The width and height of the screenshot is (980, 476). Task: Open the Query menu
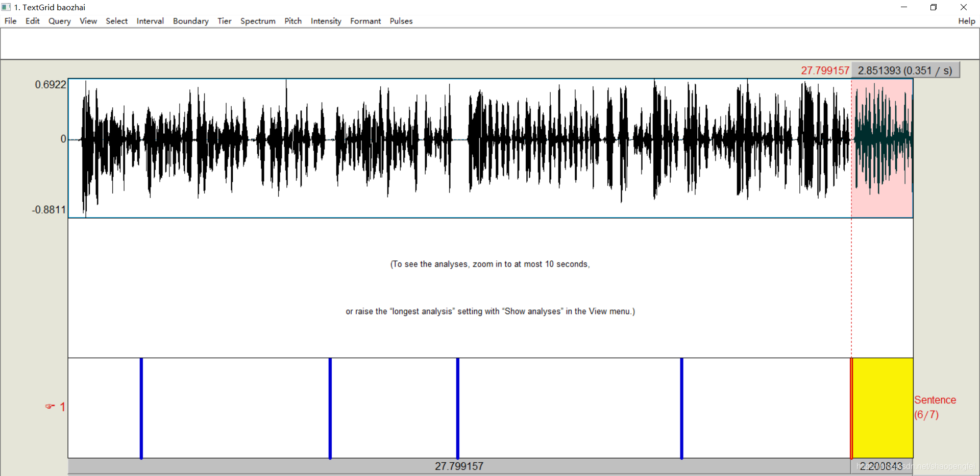(59, 21)
